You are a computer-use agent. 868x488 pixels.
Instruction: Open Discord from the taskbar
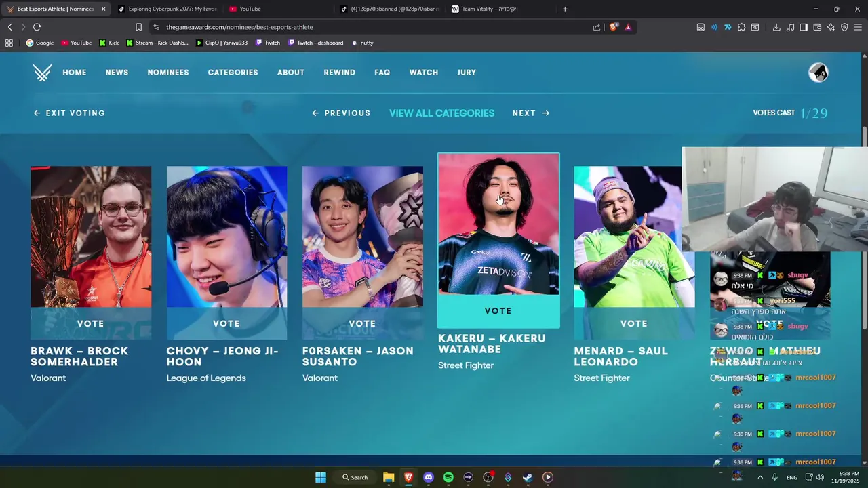428,477
